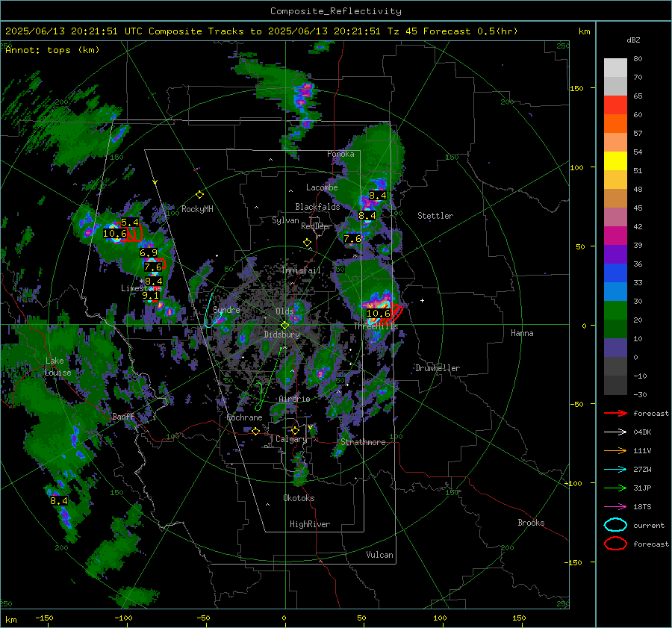Click the cyan 'current' ellipse legend icon
Viewport: 672px width, 628px height.
(x=615, y=525)
